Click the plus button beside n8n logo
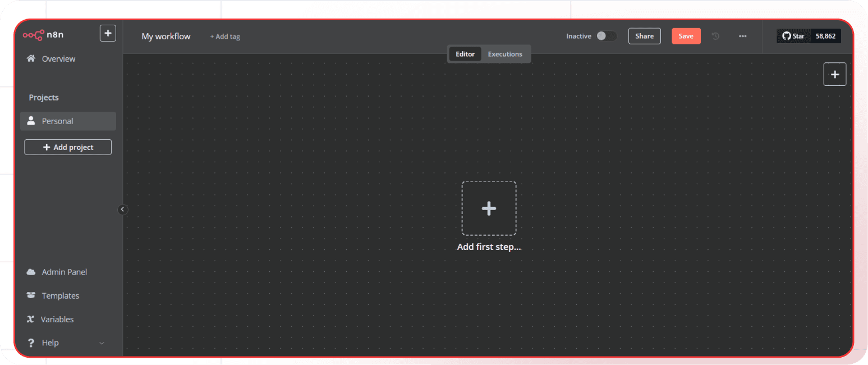 click(108, 34)
